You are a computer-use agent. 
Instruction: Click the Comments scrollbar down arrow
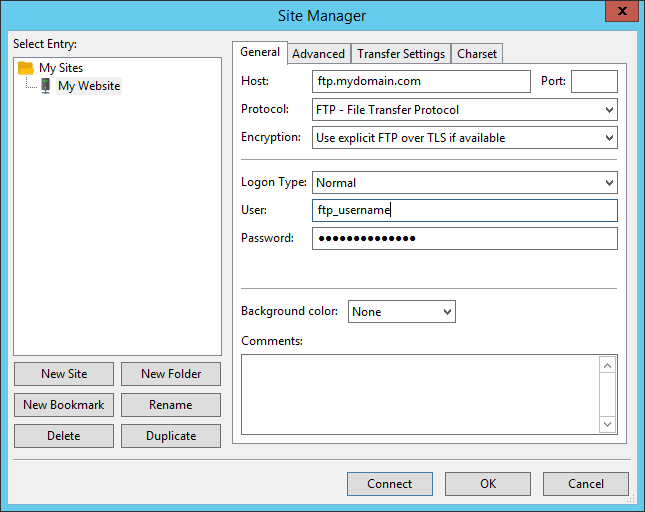(x=608, y=424)
